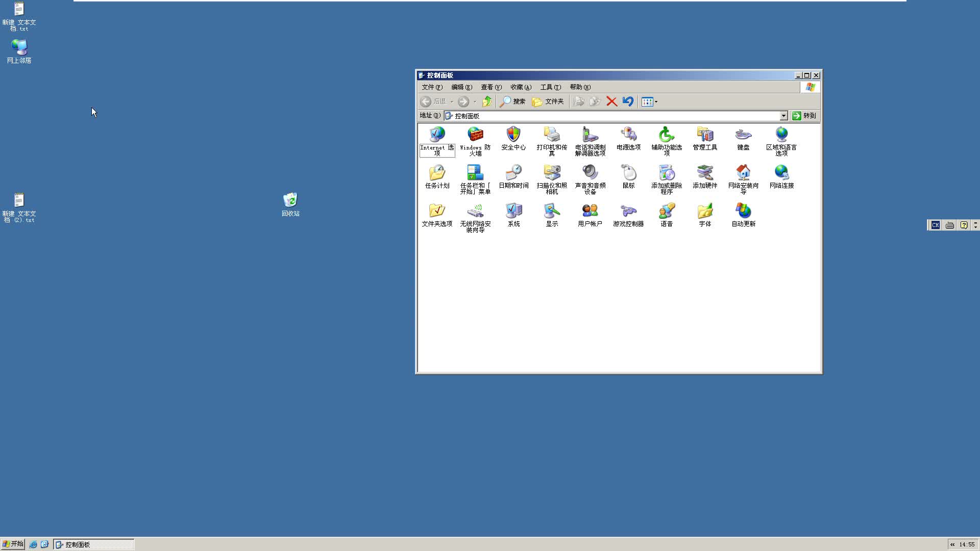Open 显示 icon
980x551 pixels.
[x=552, y=215]
